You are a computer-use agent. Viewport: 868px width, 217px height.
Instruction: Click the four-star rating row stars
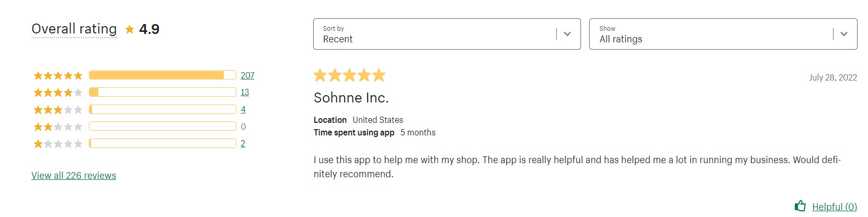pos(58,93)
